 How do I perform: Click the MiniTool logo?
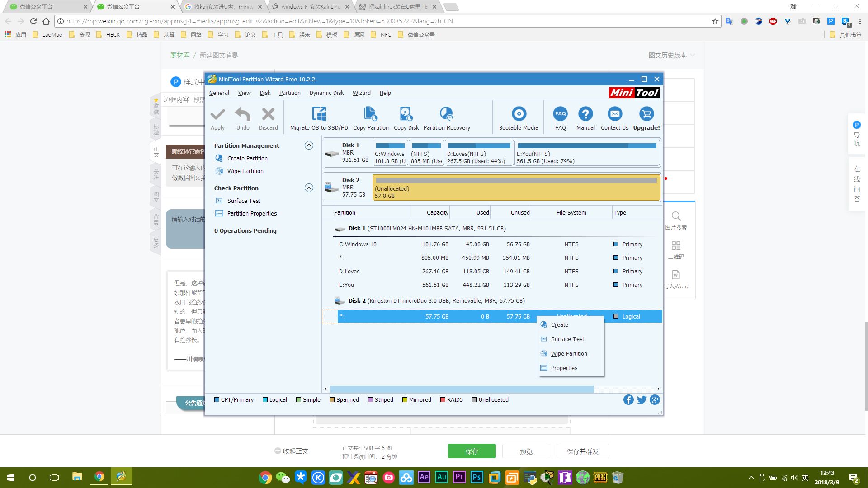pos(634,93)
